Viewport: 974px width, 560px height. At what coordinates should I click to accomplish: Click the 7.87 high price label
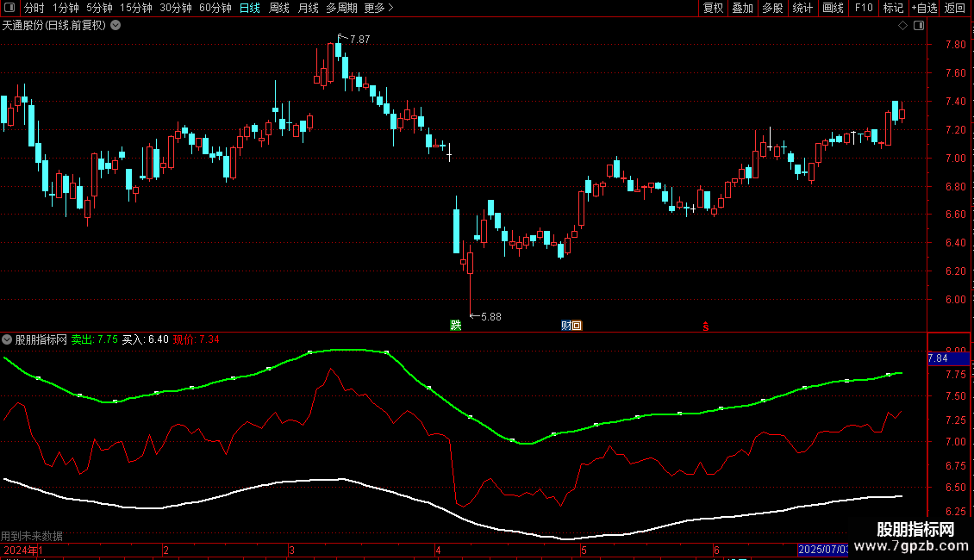359,39
